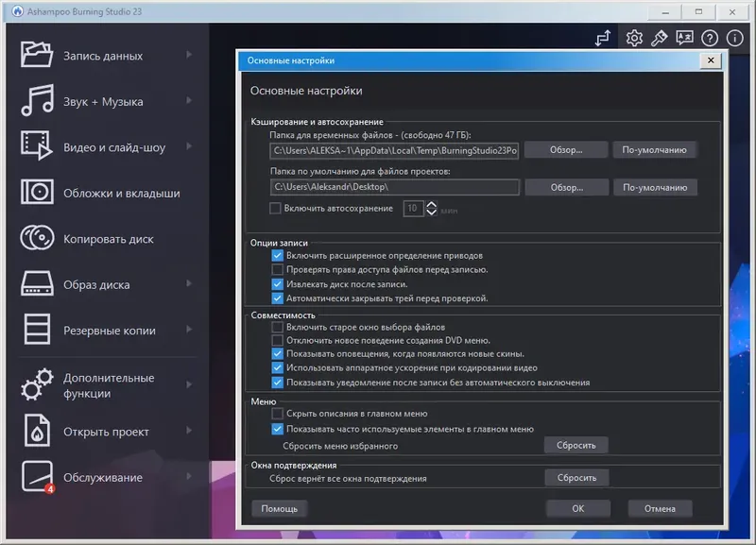
Task: Open settings via the gear icon in top toolbar
Action: (x=634, y=38)
